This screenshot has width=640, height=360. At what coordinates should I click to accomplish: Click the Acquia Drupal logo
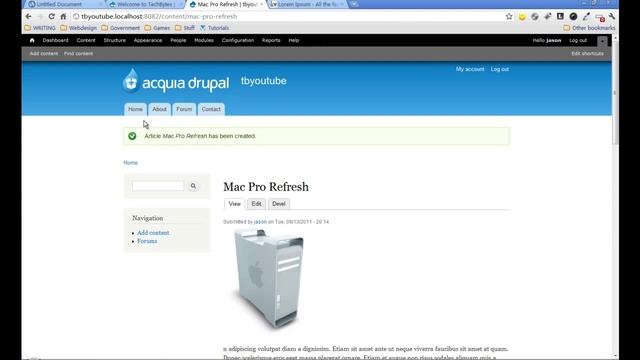[176, 81]
